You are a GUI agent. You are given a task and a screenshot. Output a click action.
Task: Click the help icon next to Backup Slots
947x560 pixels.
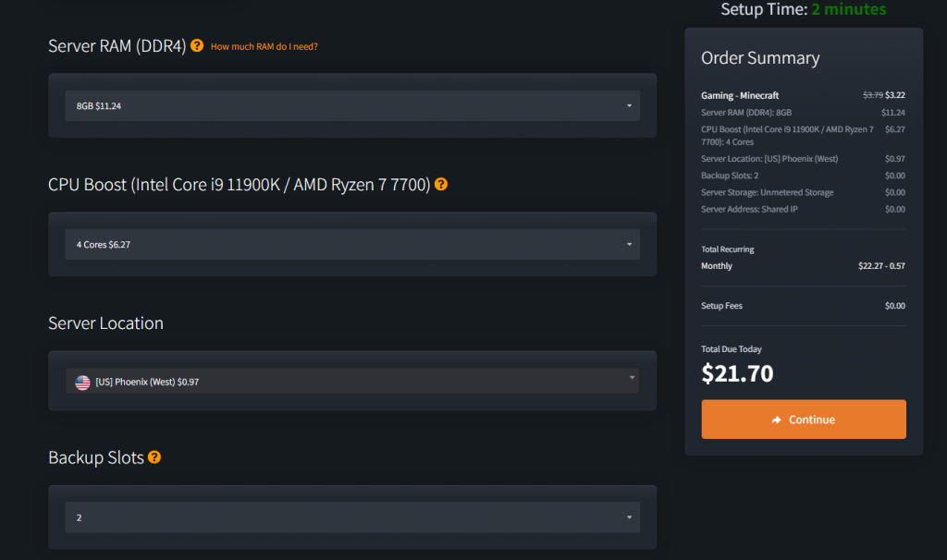[x=154, y=457]
